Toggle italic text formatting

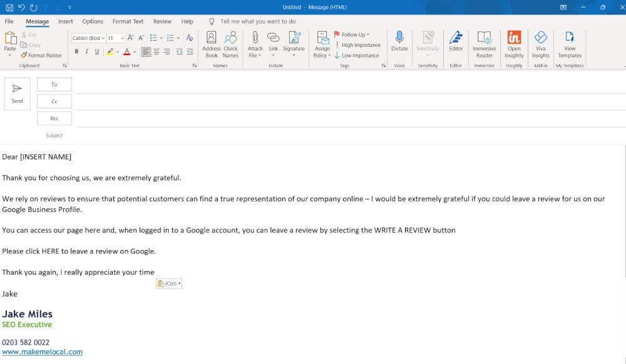pos(87,52)
